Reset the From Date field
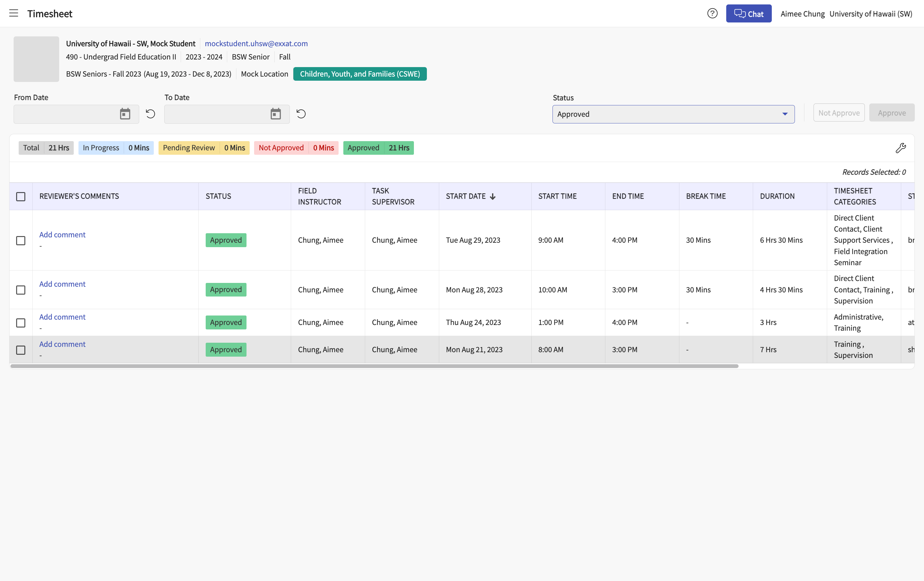Image resolution: width=924 pixels, height=581 pixels. pos(150,114)
